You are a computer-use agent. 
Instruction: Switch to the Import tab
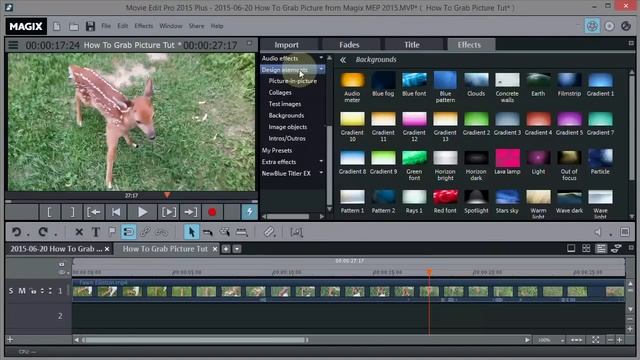pos(286,45)
